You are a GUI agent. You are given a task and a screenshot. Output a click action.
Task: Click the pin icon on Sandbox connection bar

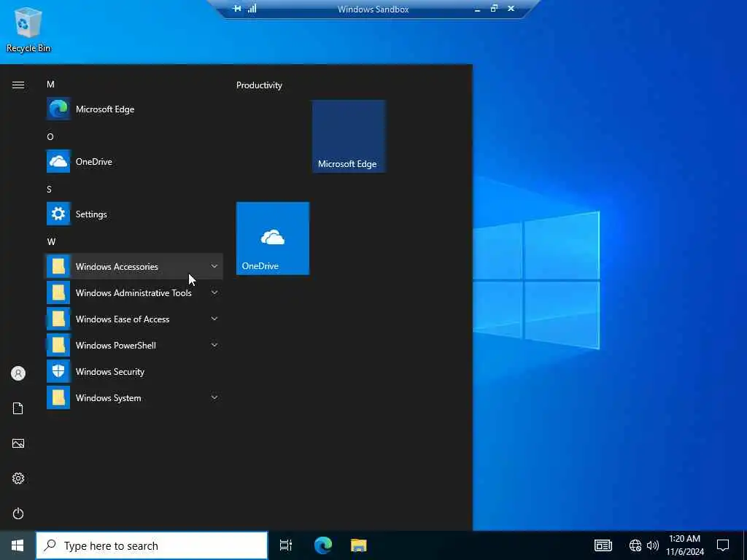237,9
